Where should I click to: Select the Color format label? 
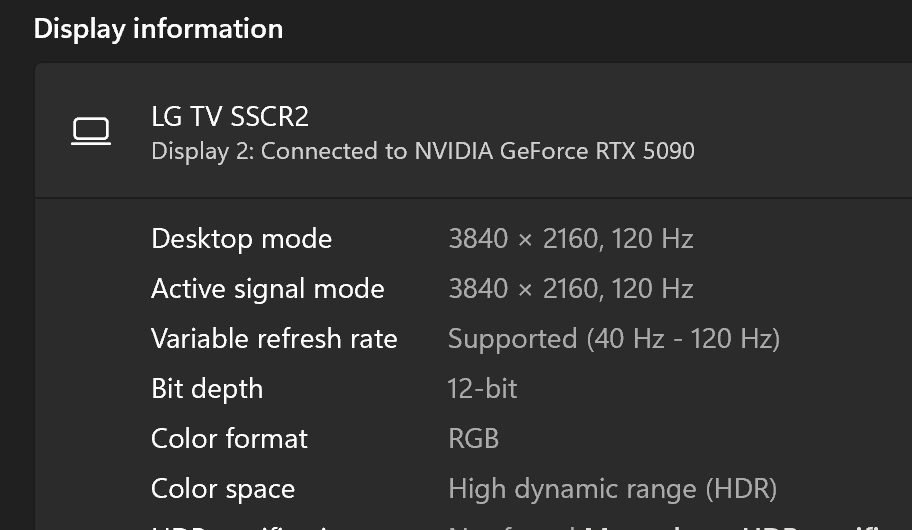click(x=229, y=439)
